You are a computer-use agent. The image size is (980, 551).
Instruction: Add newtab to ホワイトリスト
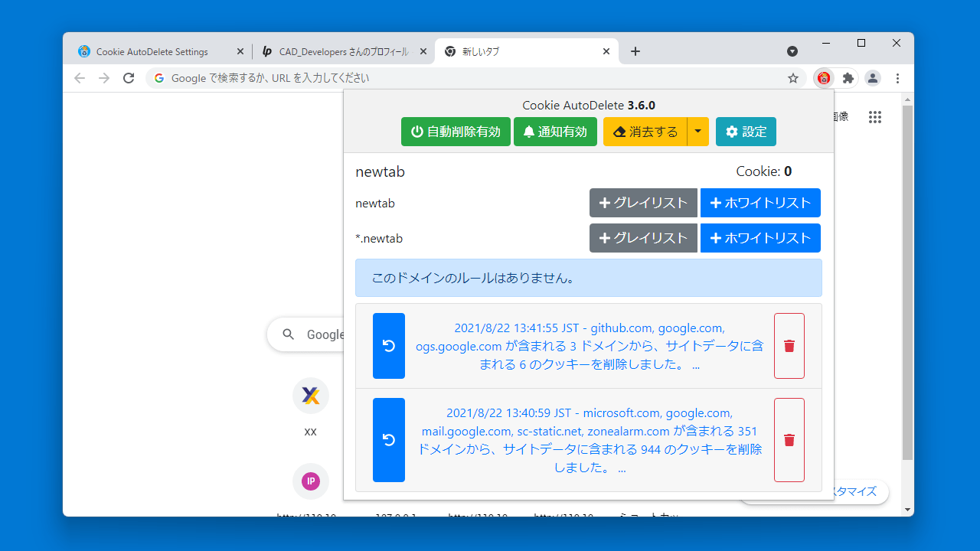pyautogui.click(x=760, y=203)
